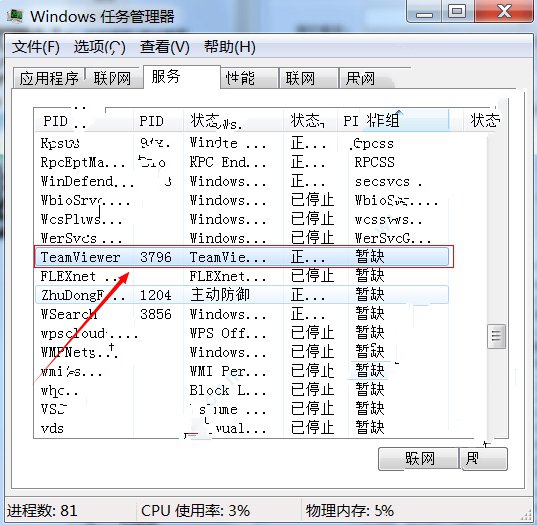Switch to the 性能 tab
537x525 pixels.
pos(249,78)
